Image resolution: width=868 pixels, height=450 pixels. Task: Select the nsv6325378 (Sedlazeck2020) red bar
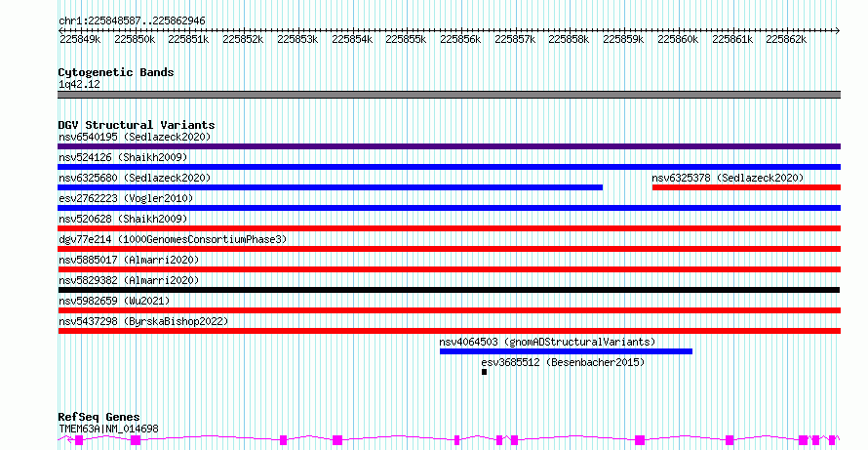point(746,187)
